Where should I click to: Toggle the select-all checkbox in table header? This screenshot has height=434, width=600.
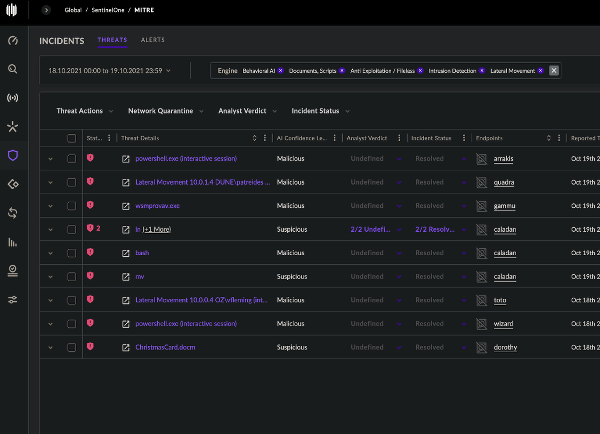(72, 138)
